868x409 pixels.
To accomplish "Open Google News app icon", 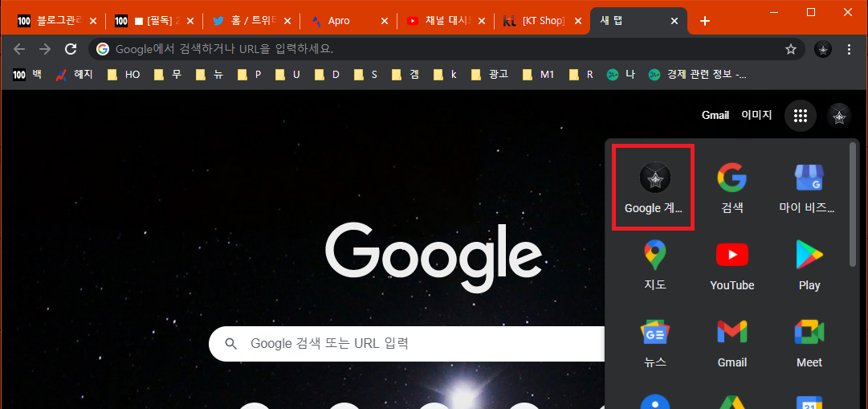I will (654, 342).
